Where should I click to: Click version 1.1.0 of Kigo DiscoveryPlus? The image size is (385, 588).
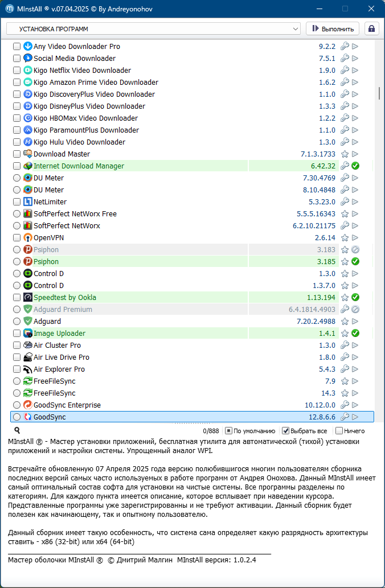point(327,94)
